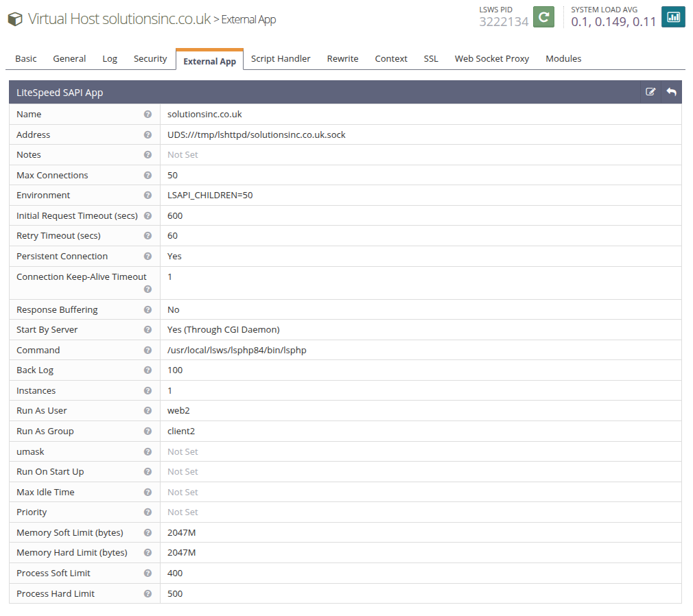Click the Retry Timeout value 60
The image size is (693, 616).
point(172,236)
